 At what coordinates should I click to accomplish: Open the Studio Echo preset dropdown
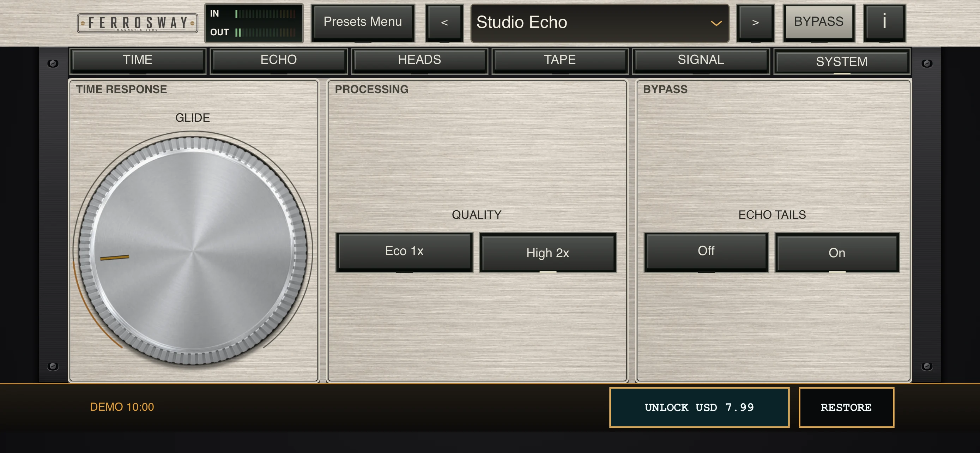click(600, 23)
